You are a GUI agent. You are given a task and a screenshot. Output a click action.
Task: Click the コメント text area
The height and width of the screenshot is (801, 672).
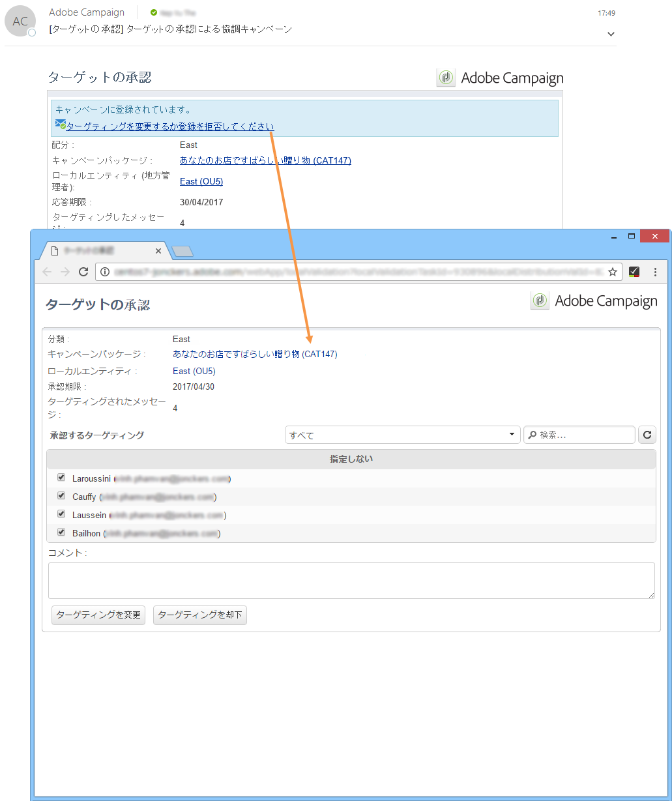(351, 581)
